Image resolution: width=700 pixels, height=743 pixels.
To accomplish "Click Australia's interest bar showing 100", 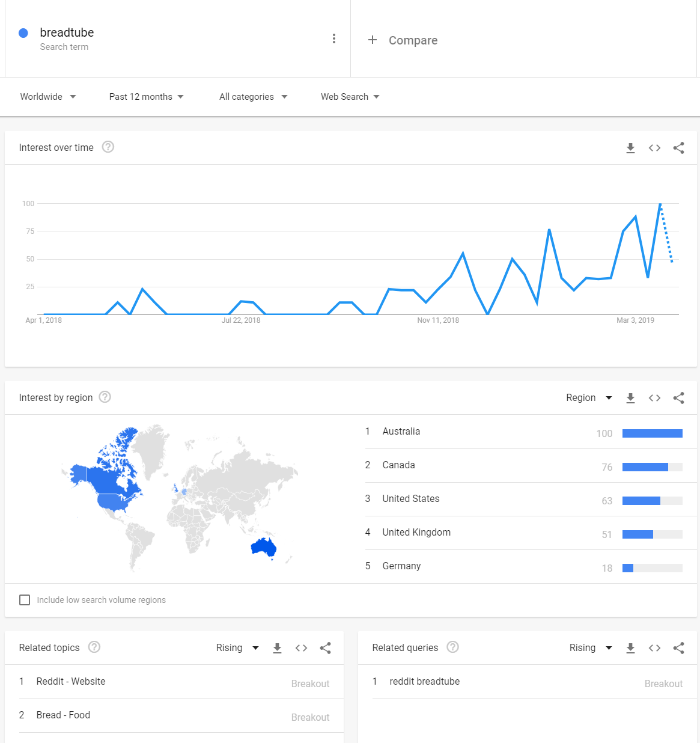I will point(653,433).
